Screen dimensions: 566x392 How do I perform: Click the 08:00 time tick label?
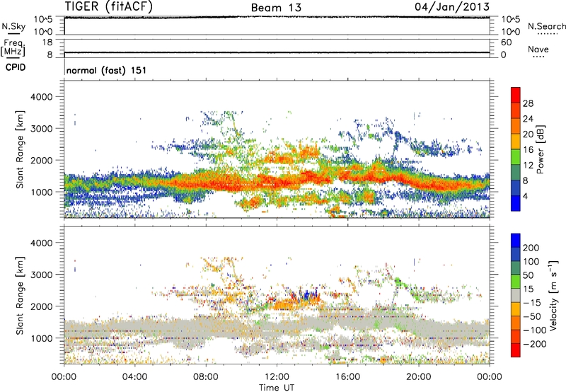(x=206, y=377)
